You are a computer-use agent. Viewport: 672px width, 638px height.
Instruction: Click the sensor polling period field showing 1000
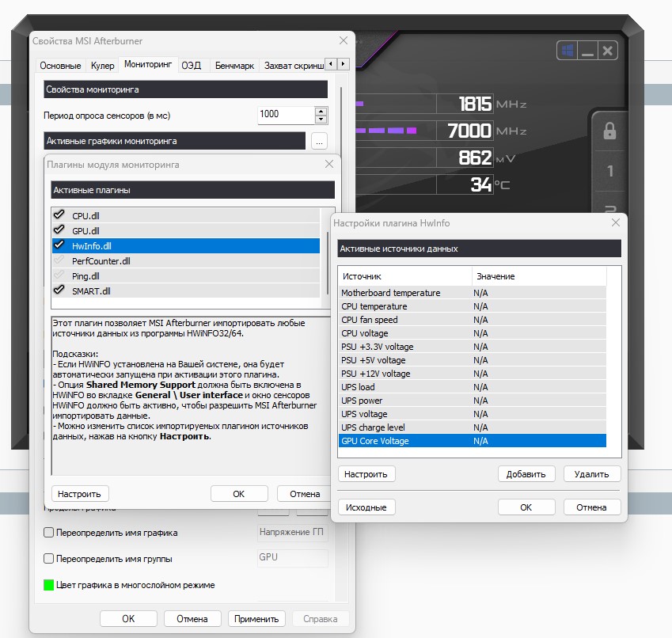click(x=287, y=115)
